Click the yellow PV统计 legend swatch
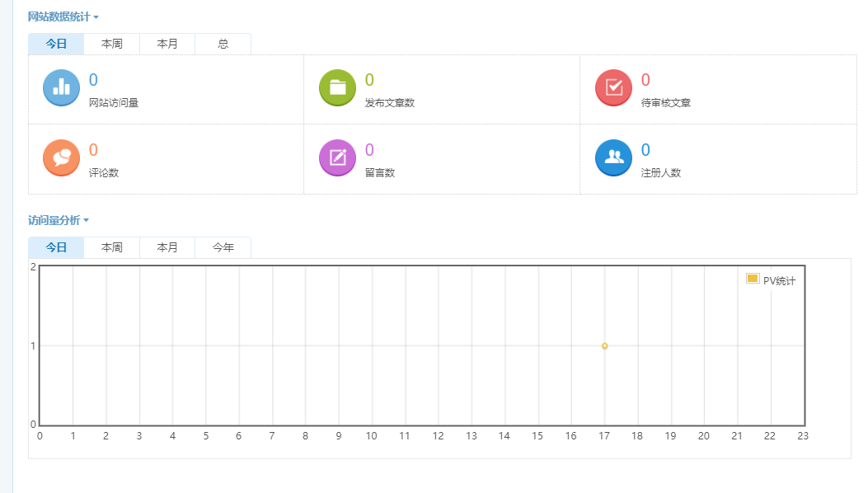Viewport: 868px width, 493px height. point(752,279)
